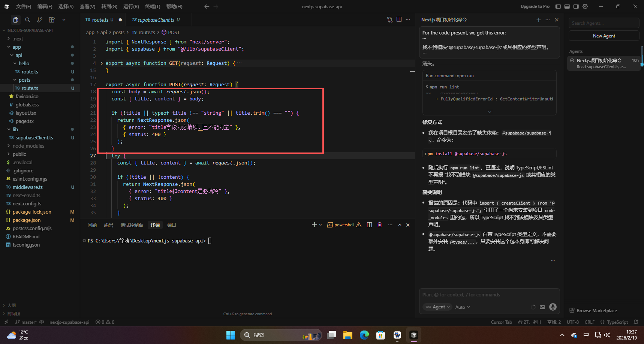644x344 pixels.
Task: Open Cursor settings gear icon
Action: tap(585, 6)
